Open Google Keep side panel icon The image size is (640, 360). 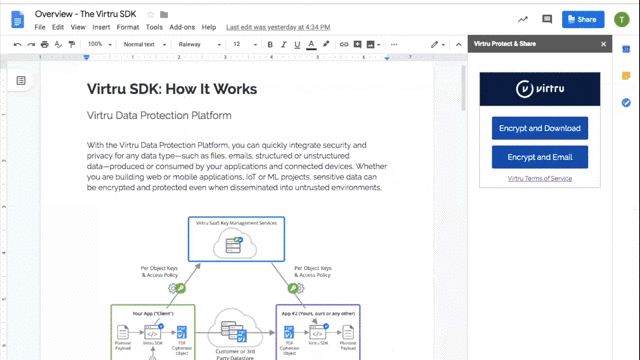point(626,76)
